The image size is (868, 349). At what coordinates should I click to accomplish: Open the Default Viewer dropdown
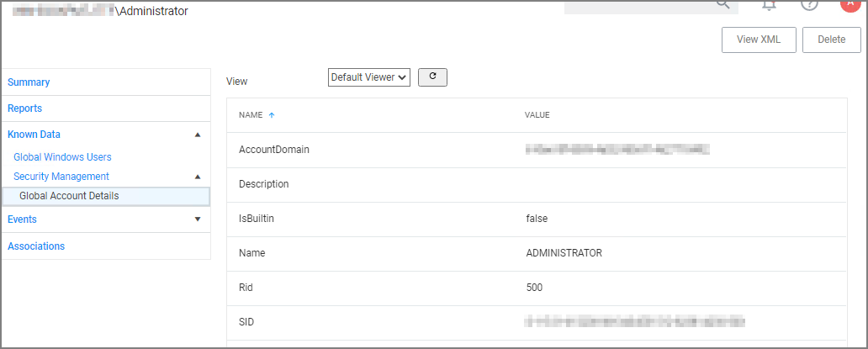[368, 77]
